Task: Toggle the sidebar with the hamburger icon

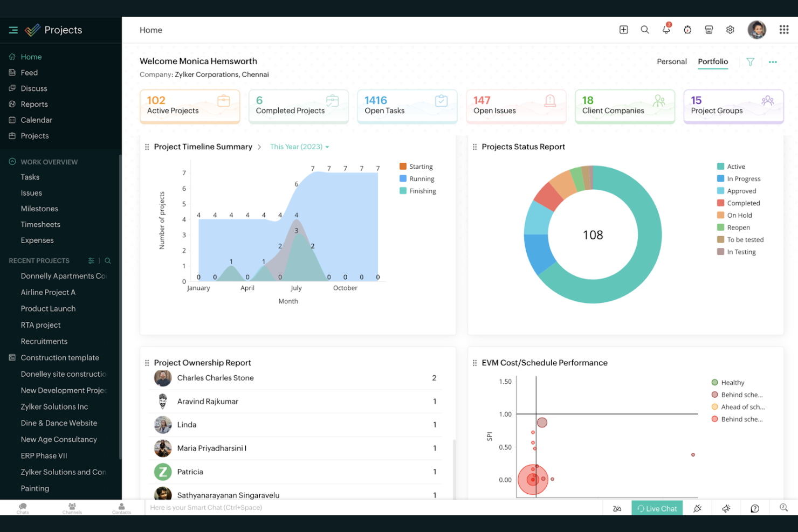Action: [13, 30]
